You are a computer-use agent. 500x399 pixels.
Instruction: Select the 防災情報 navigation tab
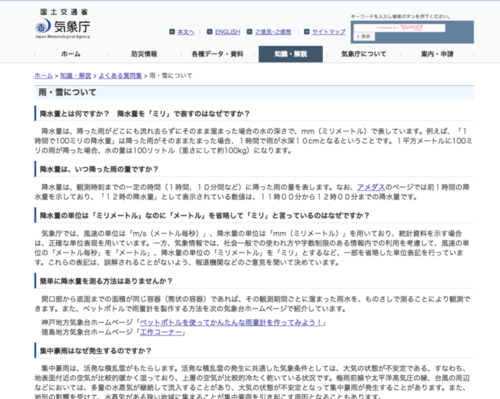click(x=144, y=54)
